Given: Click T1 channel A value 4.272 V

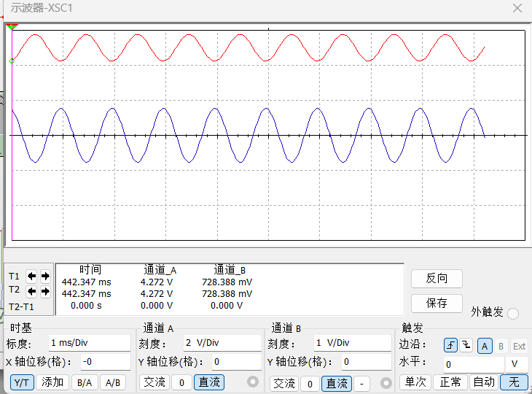Looking at the screenshot, I should pyautogui.click(x=157, y=282).
